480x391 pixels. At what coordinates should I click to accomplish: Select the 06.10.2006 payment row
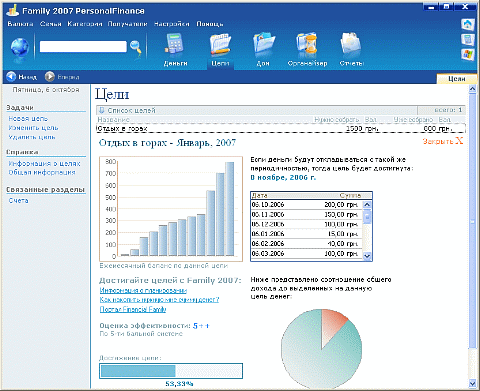click(x=306, y=205)
